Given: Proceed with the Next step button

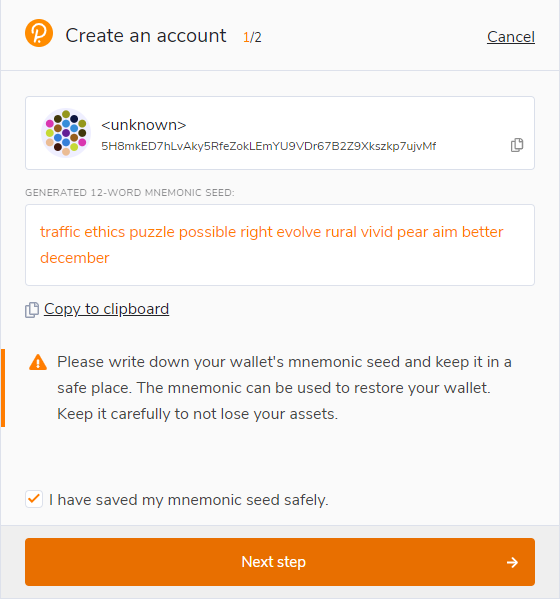Looking at the screenshot, I should click(x=280, y=562).
